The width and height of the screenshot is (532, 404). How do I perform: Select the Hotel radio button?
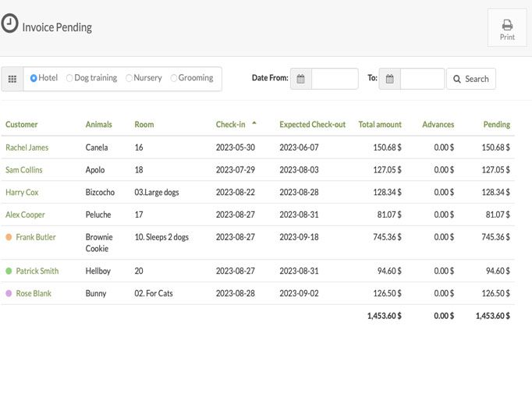(34, 78)
